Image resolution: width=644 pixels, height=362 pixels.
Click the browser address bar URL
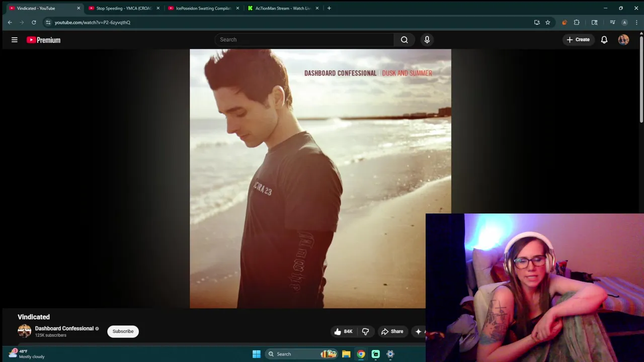coord(93,22)
